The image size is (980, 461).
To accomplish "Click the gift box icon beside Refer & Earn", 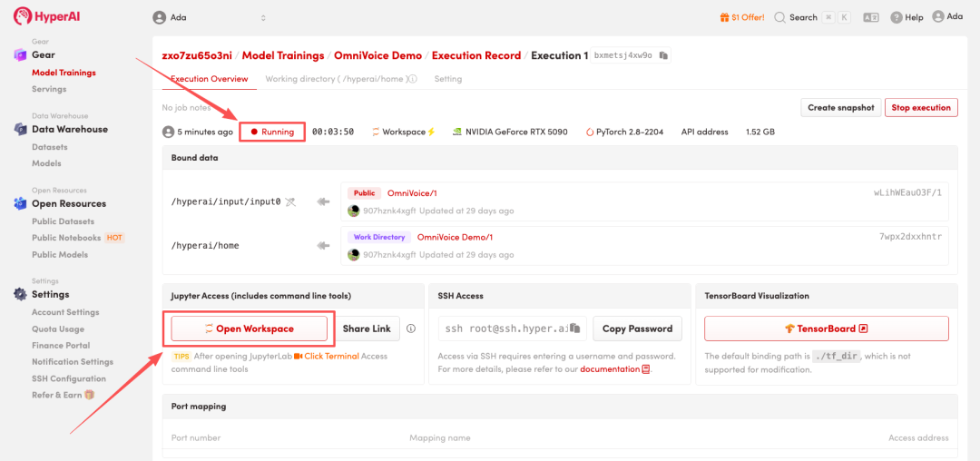I will tap(89, 395).
